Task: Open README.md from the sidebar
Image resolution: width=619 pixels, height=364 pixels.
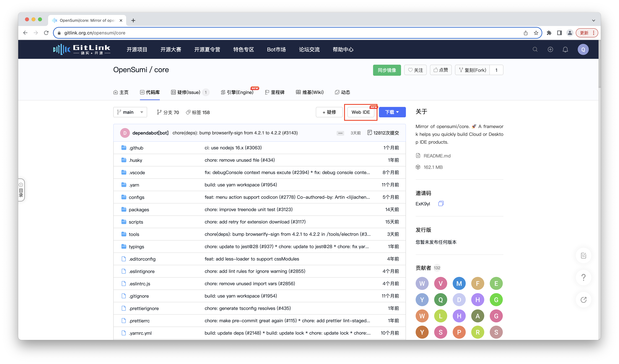Action: click(x=437, y=156)
